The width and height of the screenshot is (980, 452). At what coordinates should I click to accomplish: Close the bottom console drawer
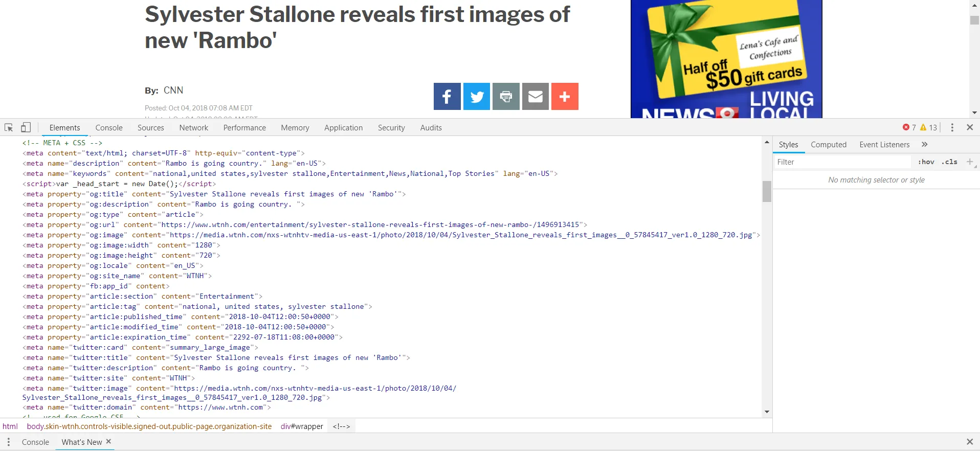pos(970,442)
